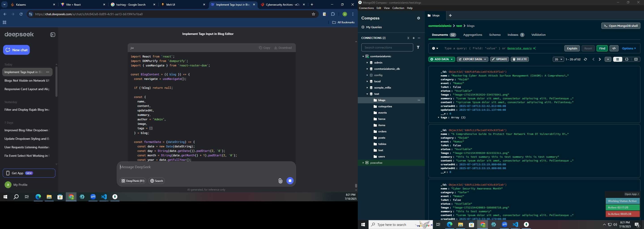The image size is (644, 229).
Task: View site information icon in address bar
Action: tap(30, 14)
